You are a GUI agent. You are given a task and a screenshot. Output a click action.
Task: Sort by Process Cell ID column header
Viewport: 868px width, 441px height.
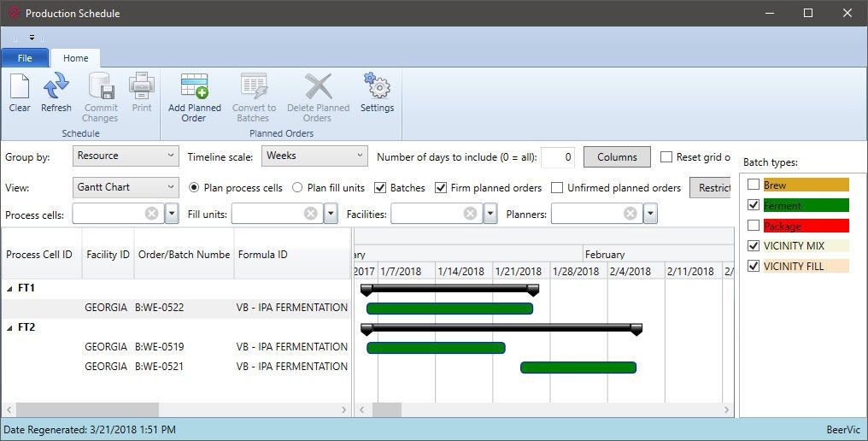point(42,255)
